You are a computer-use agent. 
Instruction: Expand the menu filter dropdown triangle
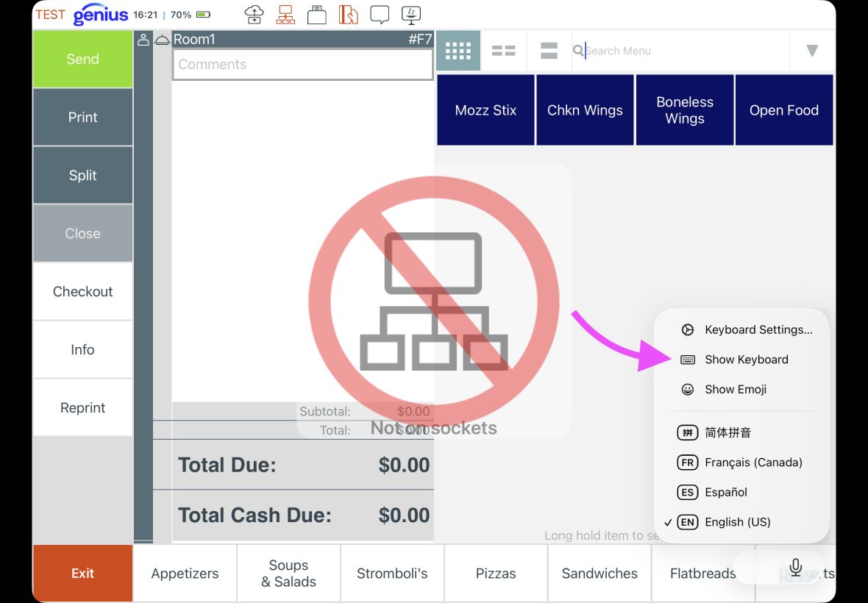(812, 51)
